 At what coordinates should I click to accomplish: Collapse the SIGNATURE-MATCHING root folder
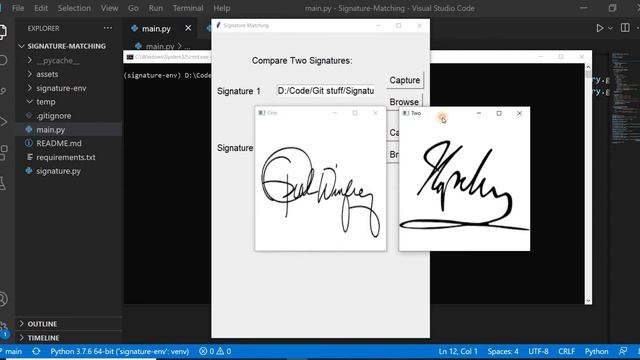[68, 46]
